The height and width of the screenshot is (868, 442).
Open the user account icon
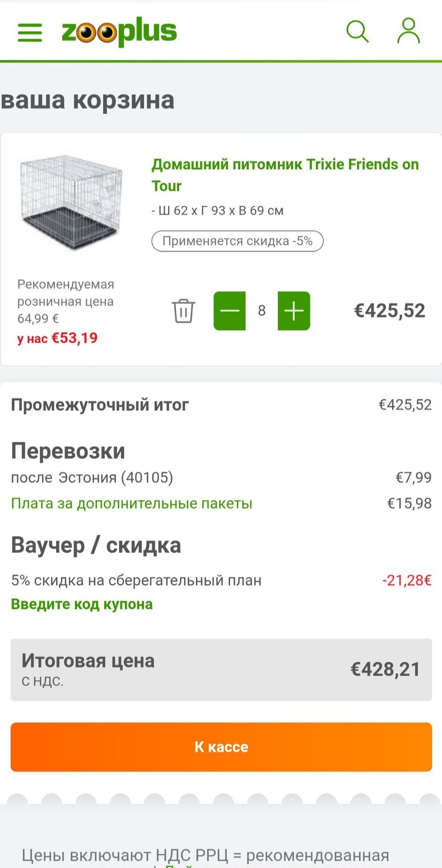[x=408, y=31]
